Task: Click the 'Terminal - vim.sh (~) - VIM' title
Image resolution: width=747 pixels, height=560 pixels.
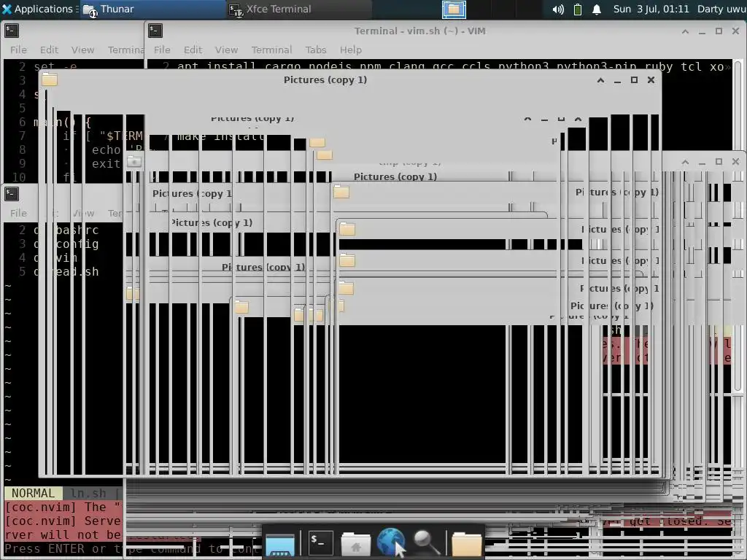Action: pyautogui.click(x=419, y=31)
